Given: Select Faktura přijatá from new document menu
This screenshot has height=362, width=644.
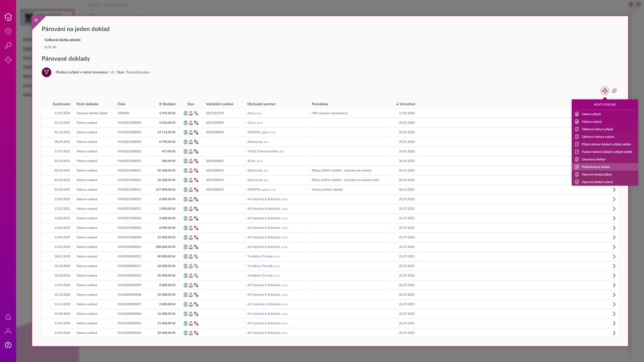Looking at the screenshot, I should pos(605,114).
